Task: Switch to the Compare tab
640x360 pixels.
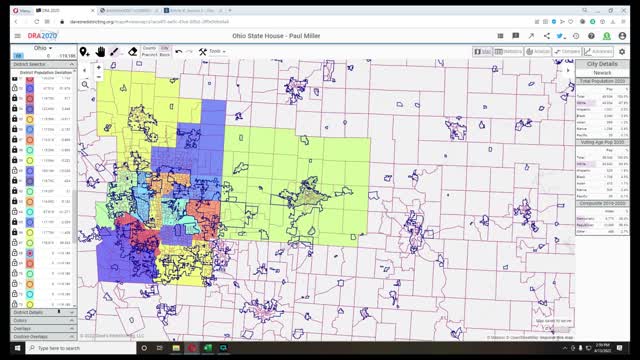Action: 567,51
